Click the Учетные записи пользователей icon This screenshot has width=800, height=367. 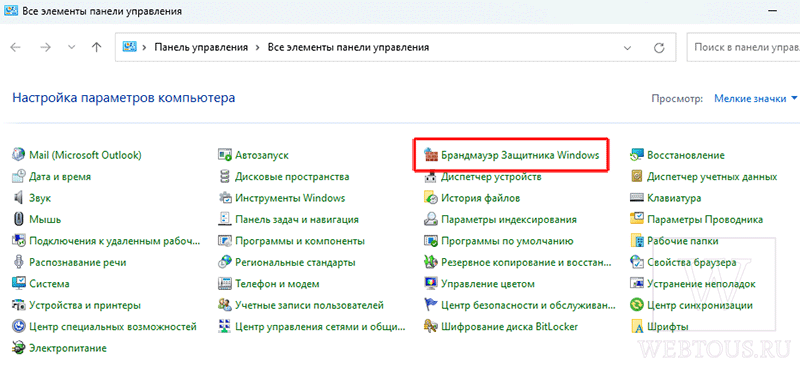pyautogui.click(x=224, y=305)
